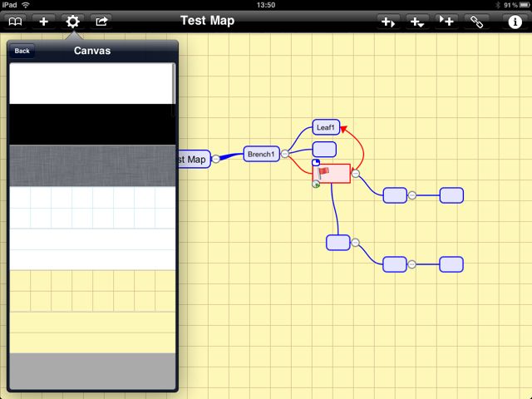Select the floating node below flagged node

[338, 243]
